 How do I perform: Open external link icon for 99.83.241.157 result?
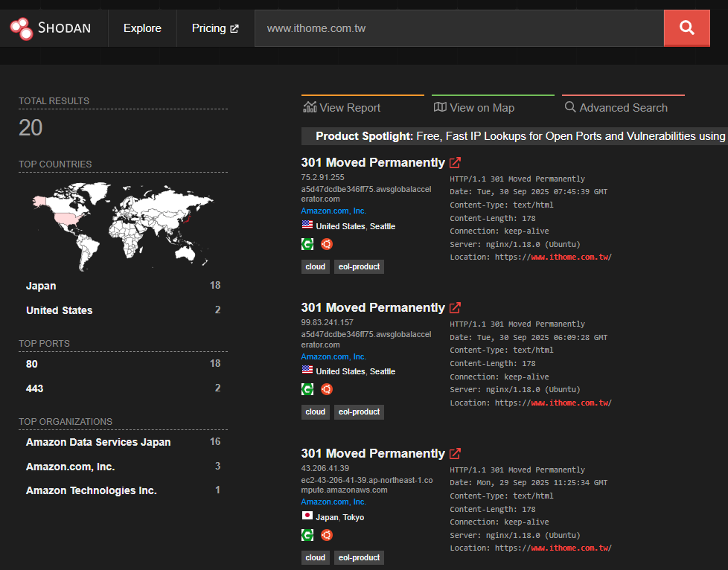[x=456, y=307]
